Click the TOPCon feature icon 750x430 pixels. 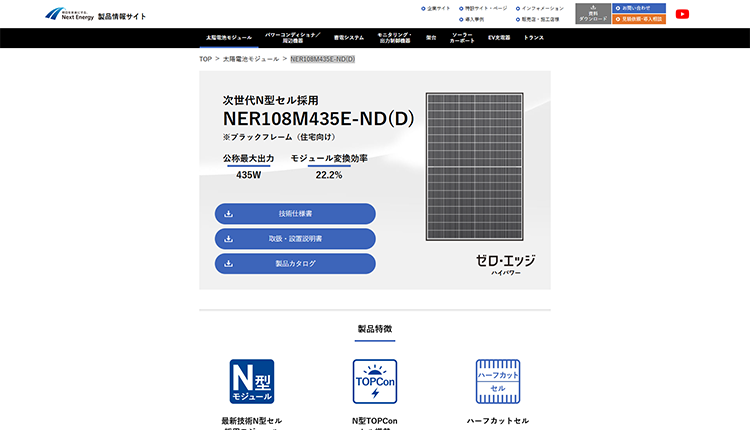click(x=375, y=381)
